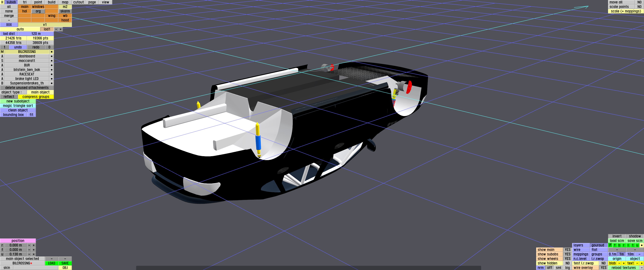Select the hood orange layer cell
644x270 pixels.
coord(65,20)
